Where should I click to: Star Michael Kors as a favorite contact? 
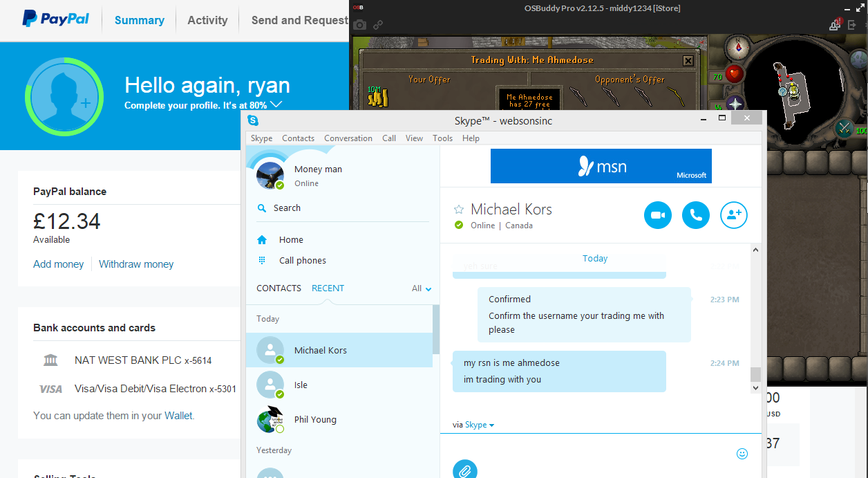458,210
